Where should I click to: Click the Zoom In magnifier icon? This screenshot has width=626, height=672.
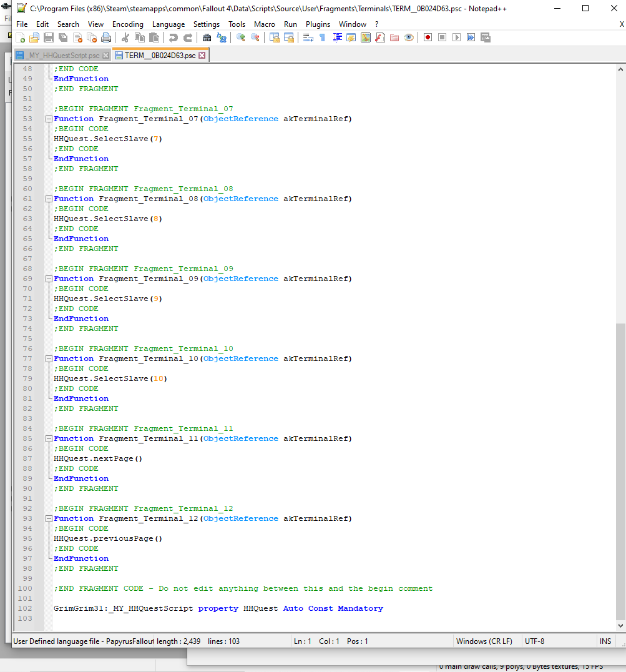(x=241, y=37)
